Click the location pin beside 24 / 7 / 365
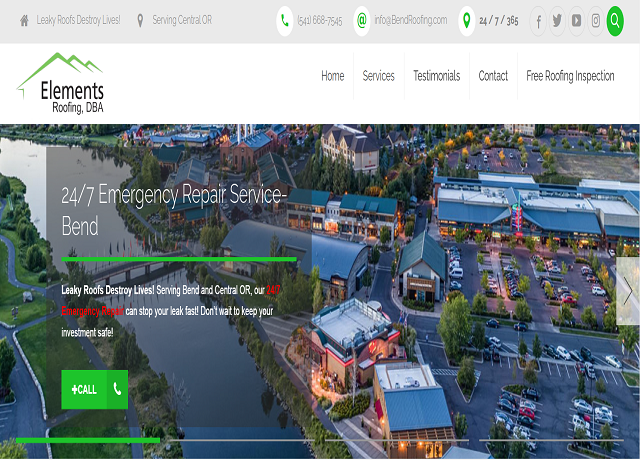640x460 pixels. 467,20
